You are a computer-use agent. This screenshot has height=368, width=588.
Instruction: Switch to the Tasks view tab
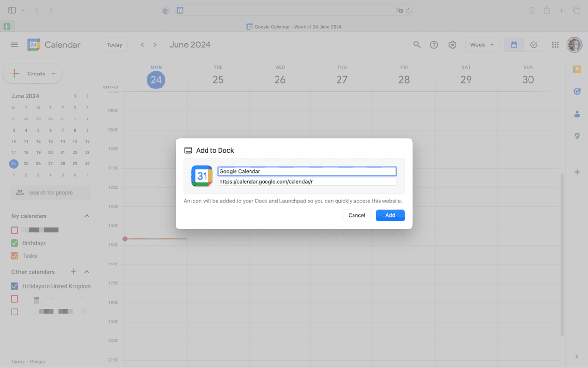[534, 45]
